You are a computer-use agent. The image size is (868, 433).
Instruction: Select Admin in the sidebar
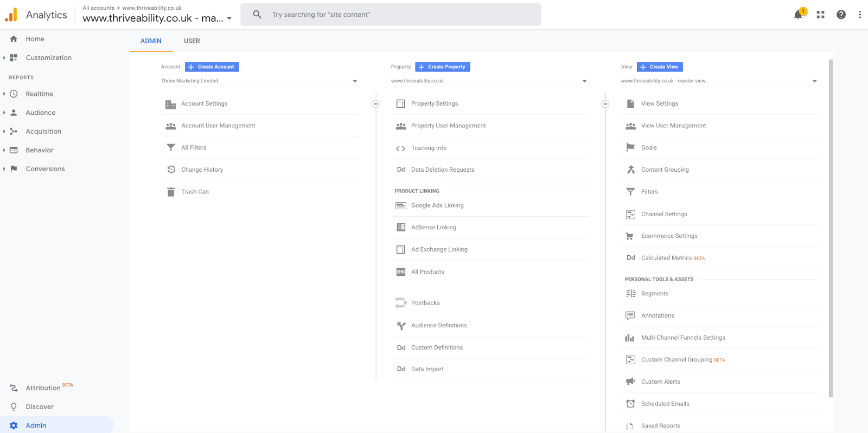click(57, 425)
